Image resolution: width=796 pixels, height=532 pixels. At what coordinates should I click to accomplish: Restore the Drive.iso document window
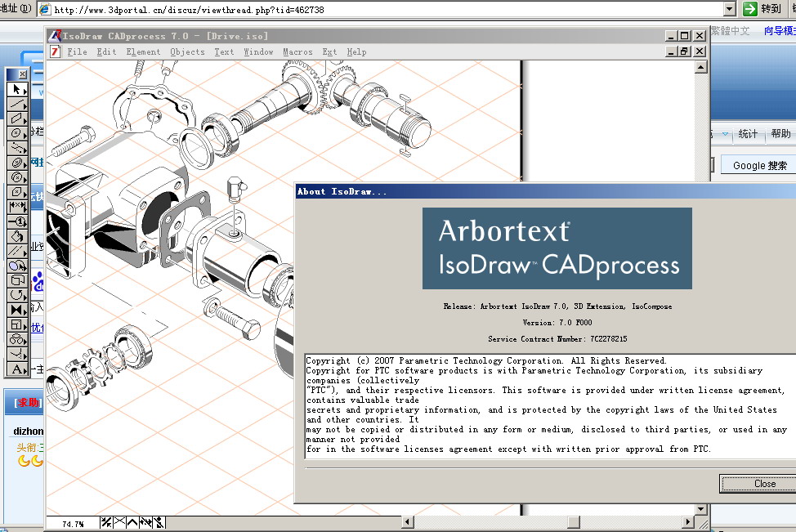coord(684,51)
